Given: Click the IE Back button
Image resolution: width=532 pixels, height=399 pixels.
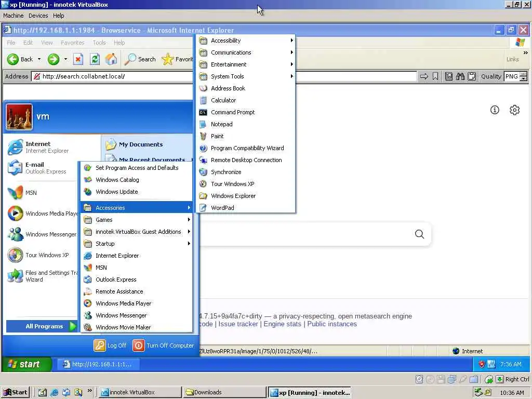Looking at the screenshot, I should tap(20, 59).
